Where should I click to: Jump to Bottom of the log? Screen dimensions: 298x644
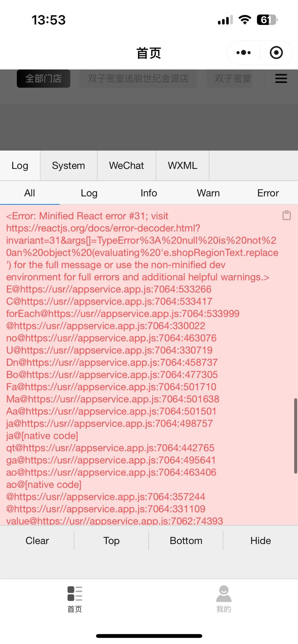point(186,541)
